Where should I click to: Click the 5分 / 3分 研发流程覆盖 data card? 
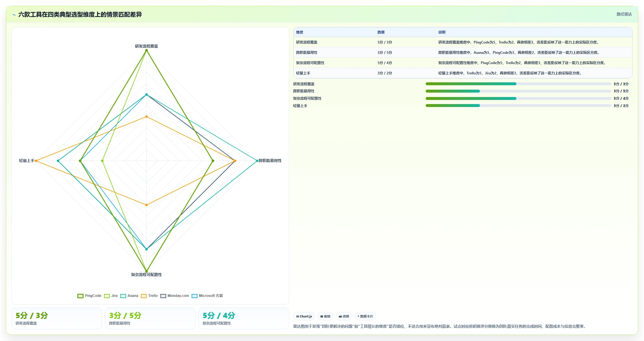pos(57,318)
